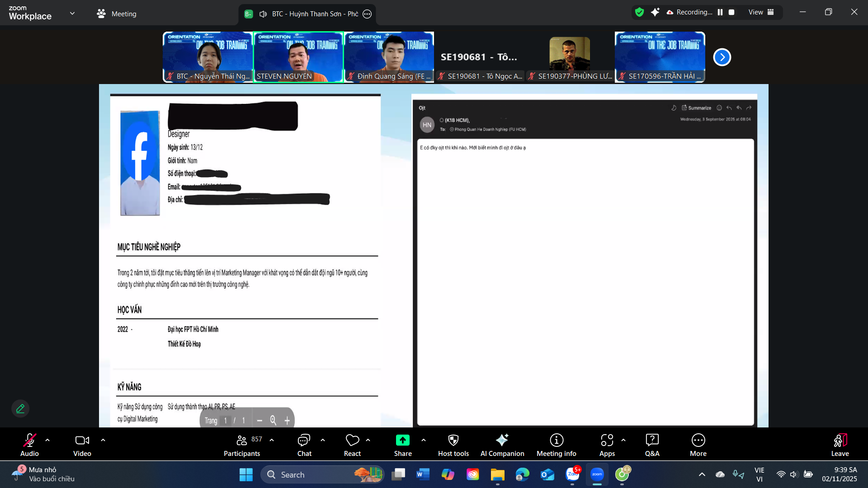Open the Zoom Workplace dropdown chevron
The height and width of the screenshot is (488, 868).
(72, 13)
